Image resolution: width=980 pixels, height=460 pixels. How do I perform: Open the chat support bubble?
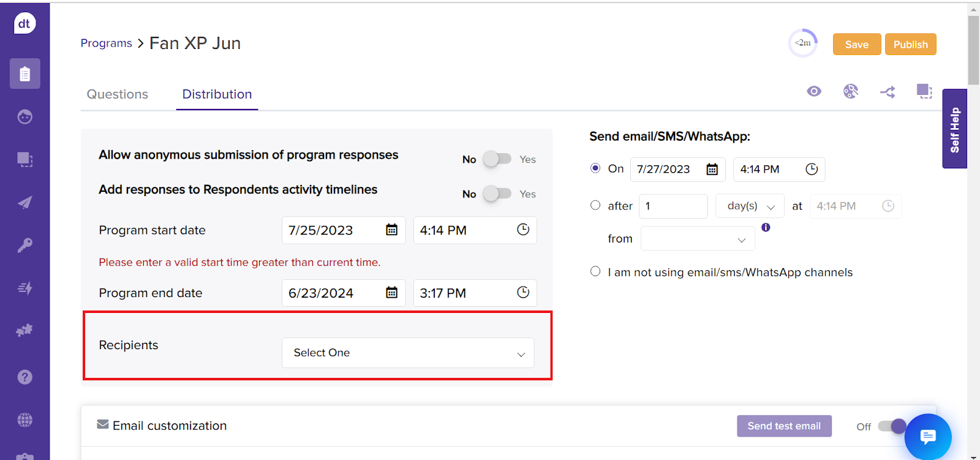927,437
